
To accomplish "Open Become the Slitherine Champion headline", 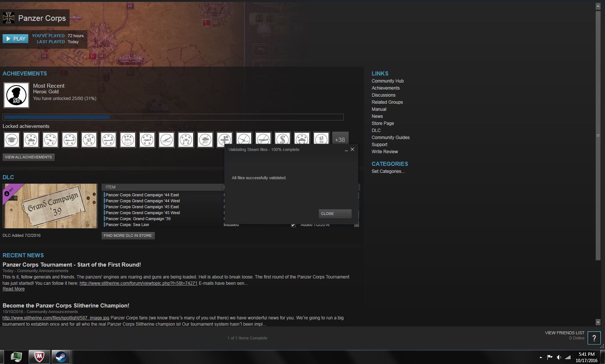I will (x=66, y=306).
